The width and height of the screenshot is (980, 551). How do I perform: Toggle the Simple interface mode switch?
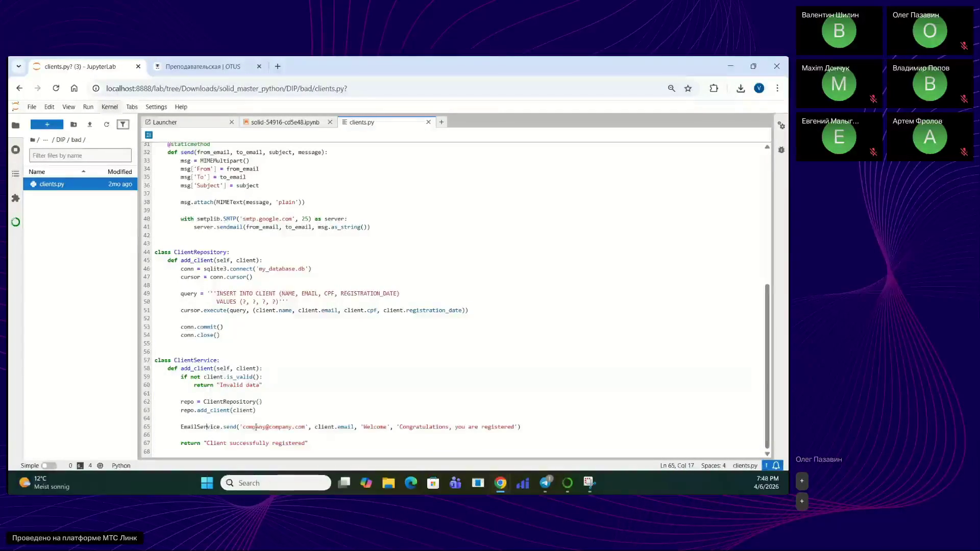pos(48,465)
